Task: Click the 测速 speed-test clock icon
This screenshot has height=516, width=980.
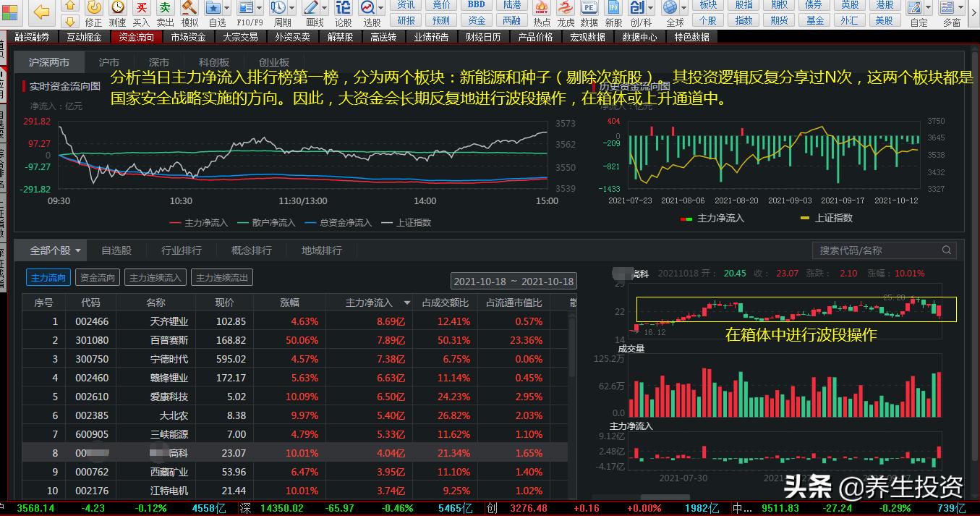Action: pyautogui.click(x=116, y=9)
